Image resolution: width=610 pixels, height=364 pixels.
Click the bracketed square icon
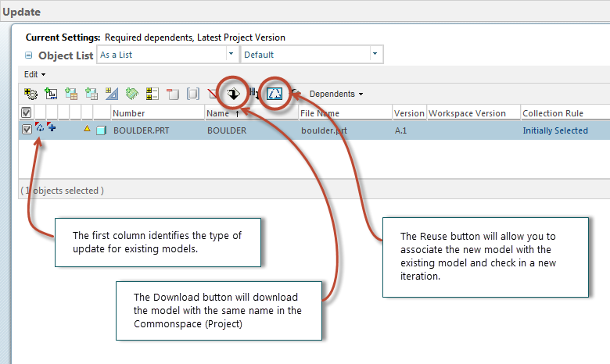192,94
